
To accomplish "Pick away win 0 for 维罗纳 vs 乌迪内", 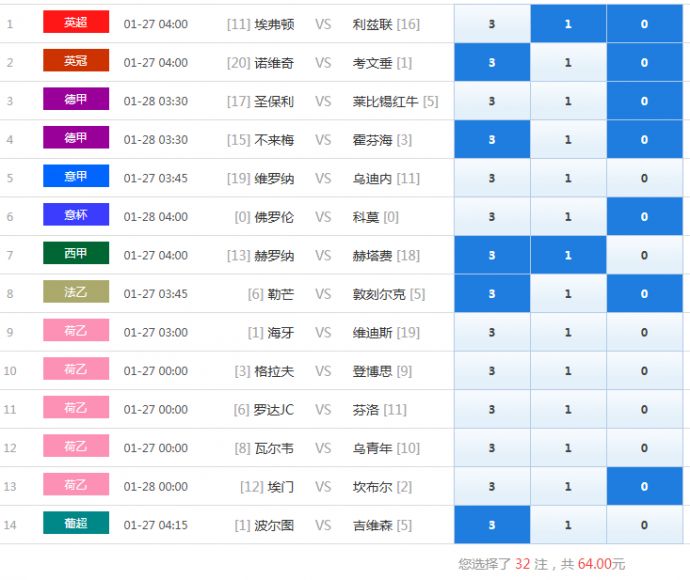I will click(x=644, y=178).
